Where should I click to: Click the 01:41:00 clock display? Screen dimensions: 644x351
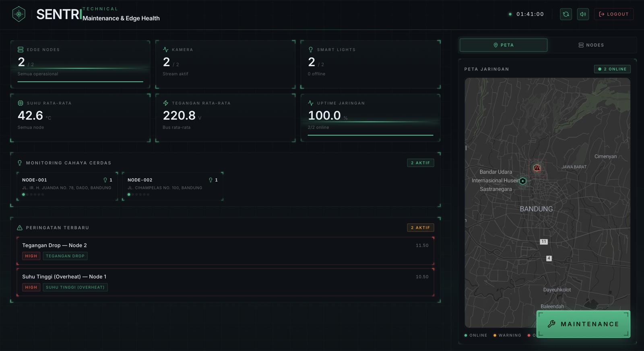(530, 14)
